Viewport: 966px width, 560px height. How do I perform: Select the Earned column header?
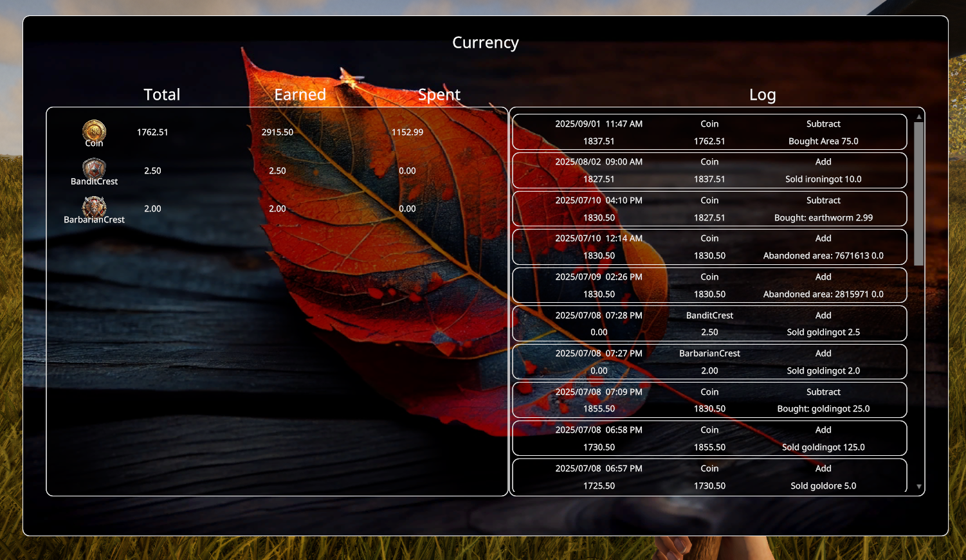pos(300,95)
